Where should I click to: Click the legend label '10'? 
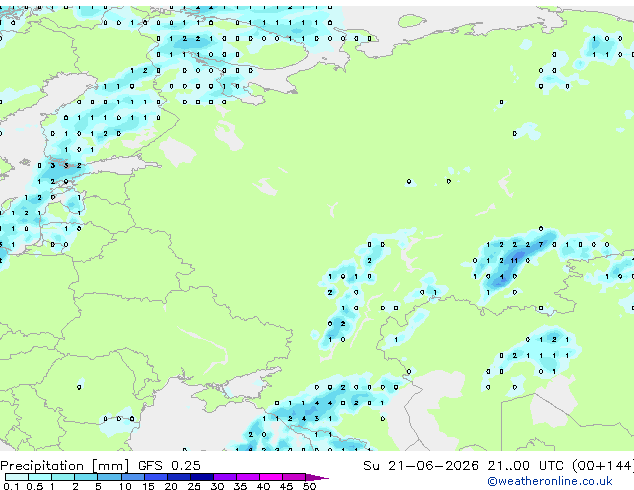tap(125, 486)
